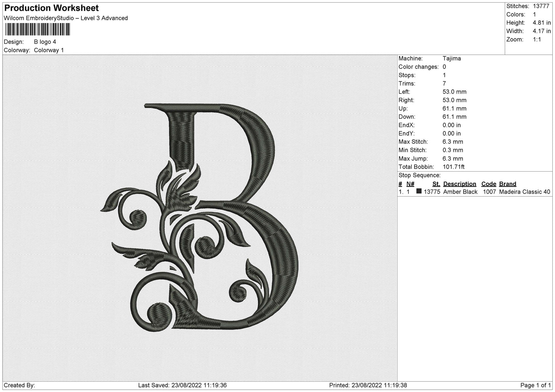Image resolution: width=555 pixels, height=392 pixels.
Task: Click the Left value 53.0 mm
Action: point(454,92)
